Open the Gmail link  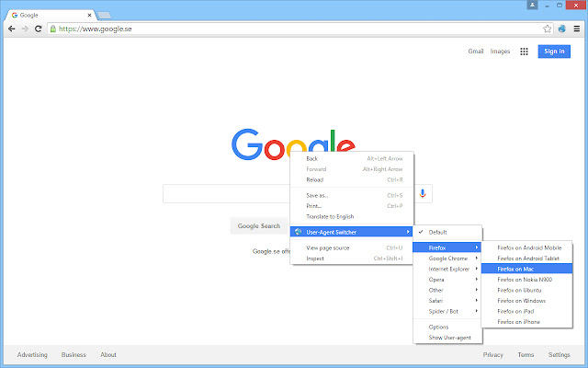point(476,52)
